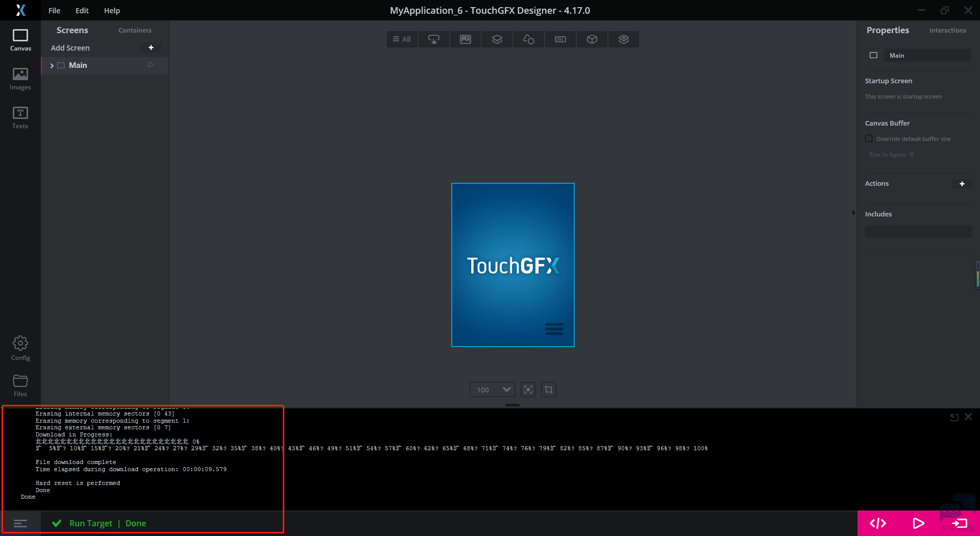The width and height of the screenshot is (980, 536).
Task: Open the stacked layers widget category
Action: 624,39
